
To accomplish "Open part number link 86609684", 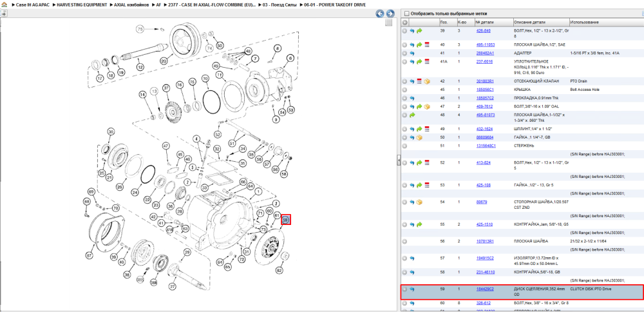I will (x=485, y=137).
